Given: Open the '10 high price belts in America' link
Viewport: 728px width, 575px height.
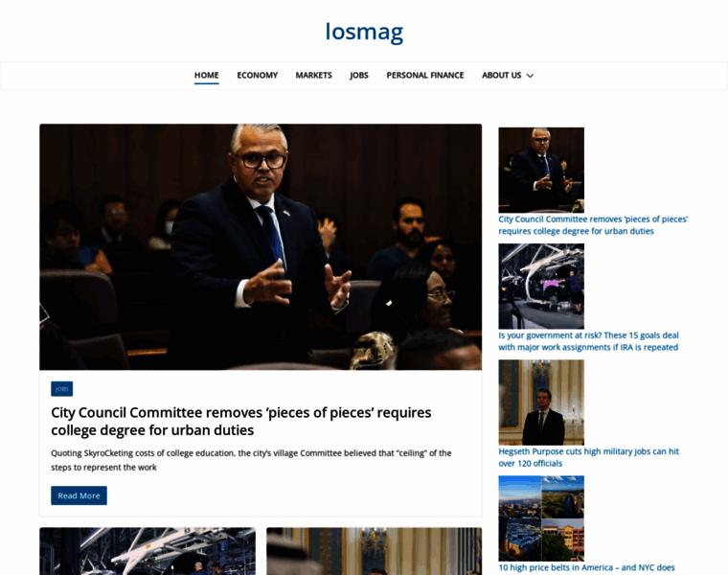Looking at the screenshot, I should click(x=587, y=567).
